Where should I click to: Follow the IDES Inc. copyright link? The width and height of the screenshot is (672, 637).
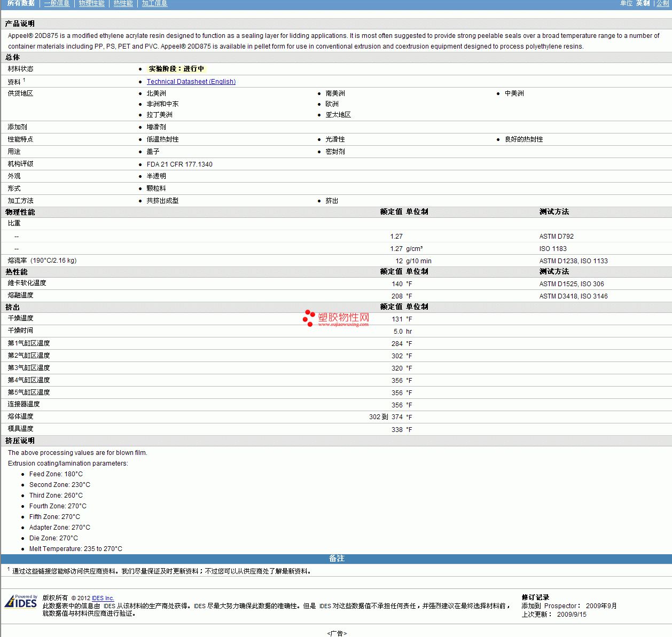pyautogui.click(x=103, y=598)
